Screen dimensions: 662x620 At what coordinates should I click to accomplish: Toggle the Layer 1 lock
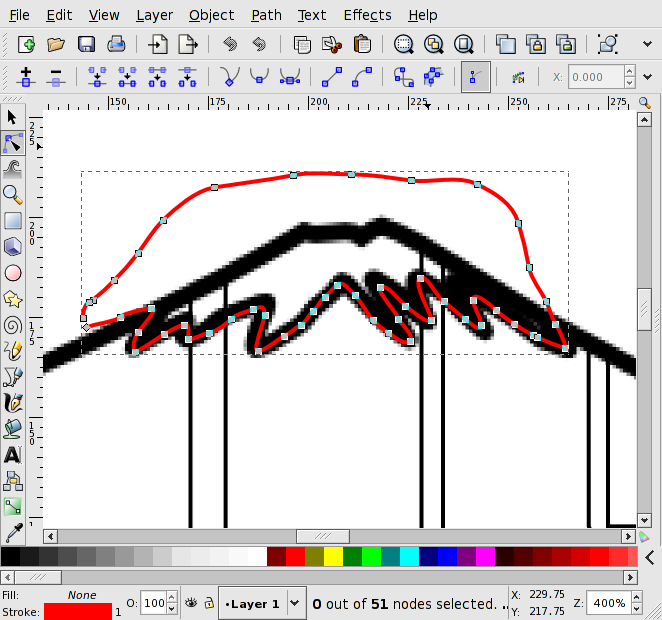tap(208, 603)
